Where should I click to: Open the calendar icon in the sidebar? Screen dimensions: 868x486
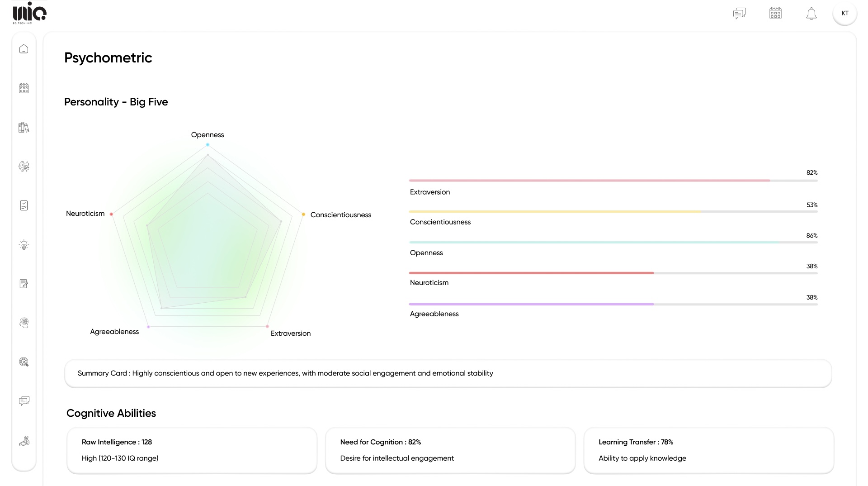(x=24, y=88)
